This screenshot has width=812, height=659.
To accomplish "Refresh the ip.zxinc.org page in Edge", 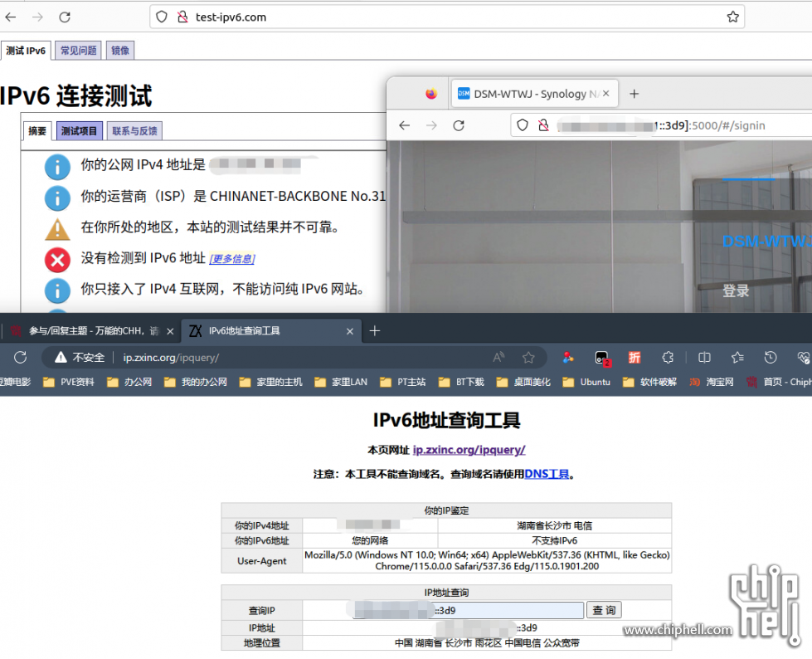I will coord(20,358).
